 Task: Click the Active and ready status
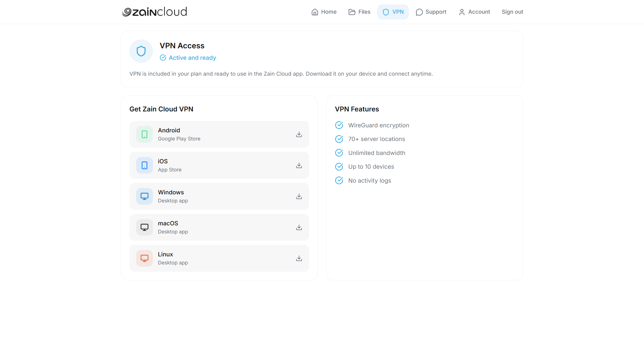188,58
